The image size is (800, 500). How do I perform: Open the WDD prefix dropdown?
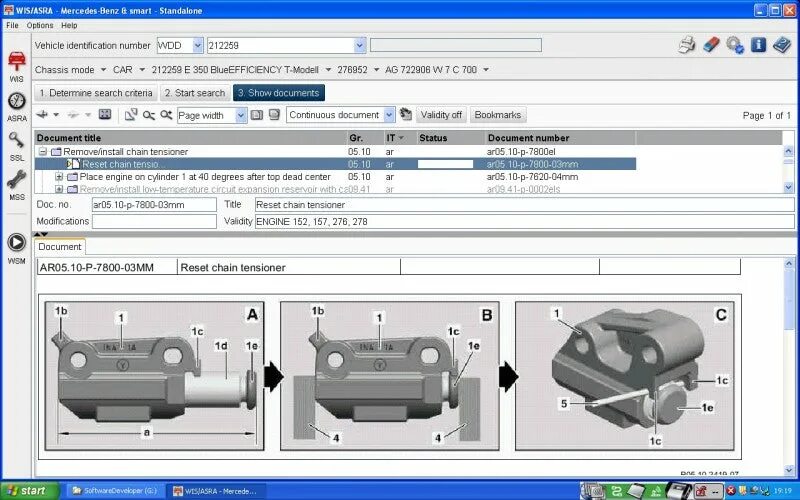tap(198, 45)
